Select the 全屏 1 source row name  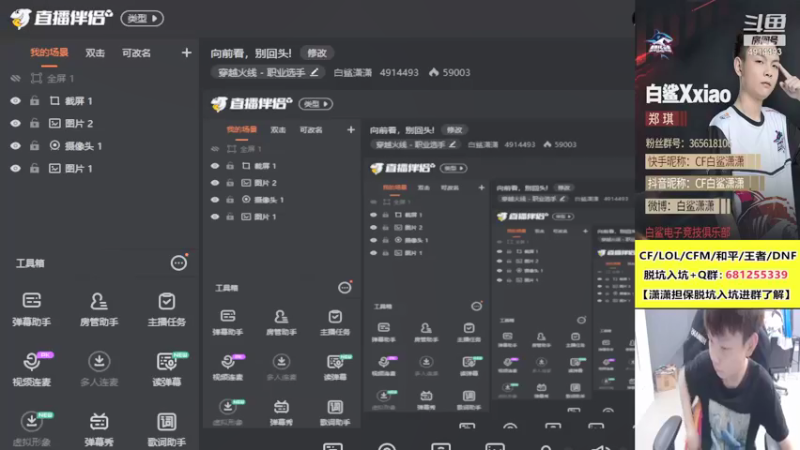[60, 78]
